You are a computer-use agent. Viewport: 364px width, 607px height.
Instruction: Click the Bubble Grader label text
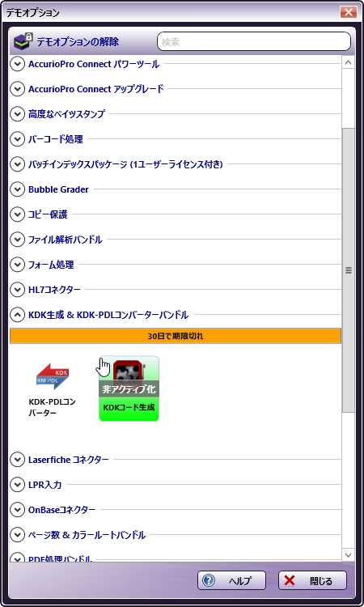click(x=58, y=189)
